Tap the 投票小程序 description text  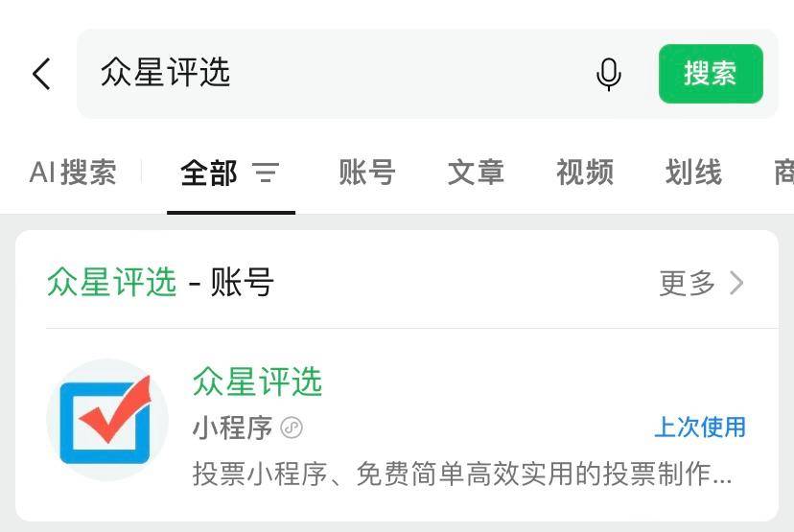coord(461,474)
